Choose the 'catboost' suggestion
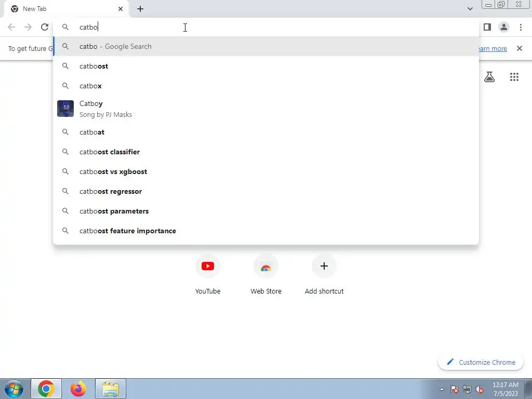This screenshot has width=532, height=399. (266, 66)
